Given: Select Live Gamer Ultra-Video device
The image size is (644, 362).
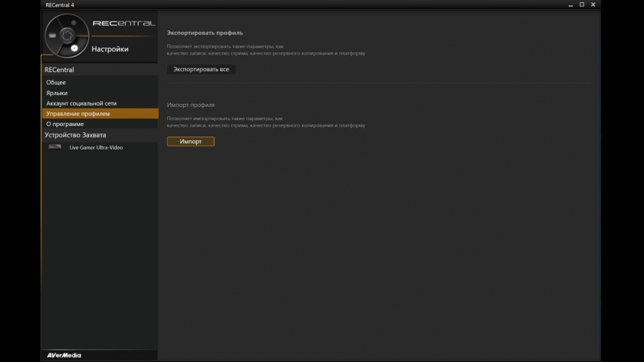Looking at the screenshot, I should pos(96,147).
